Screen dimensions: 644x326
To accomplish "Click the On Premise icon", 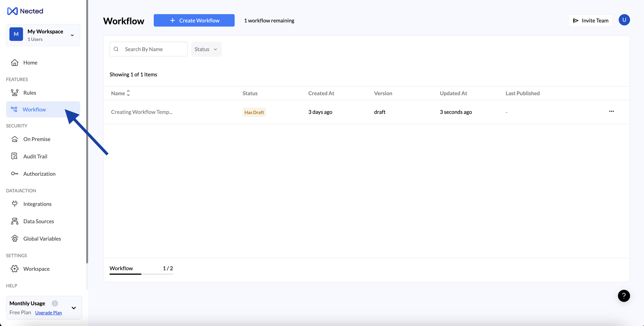I will coord(15,139).
